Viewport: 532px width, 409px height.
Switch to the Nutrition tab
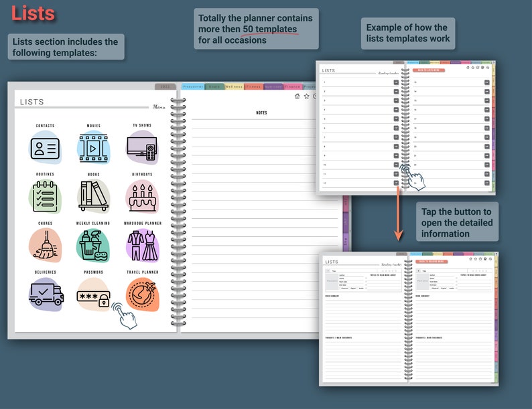[x=273, y=86]
